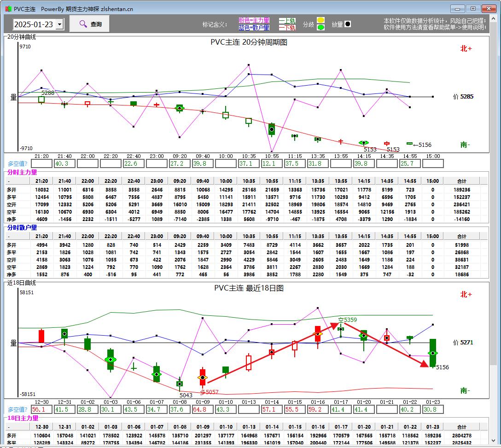
Task: Click the 查询 search button
Action: click(x=90, y=24)
